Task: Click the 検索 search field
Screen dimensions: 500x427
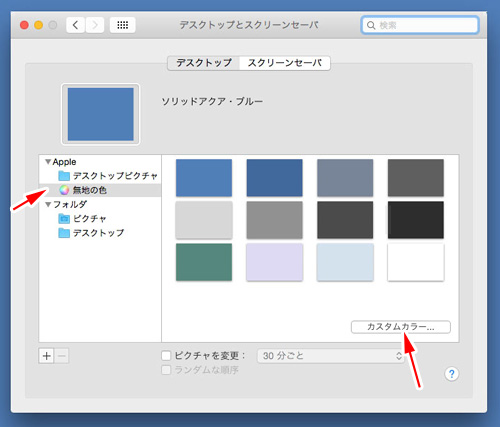Action: pos(420,25)
